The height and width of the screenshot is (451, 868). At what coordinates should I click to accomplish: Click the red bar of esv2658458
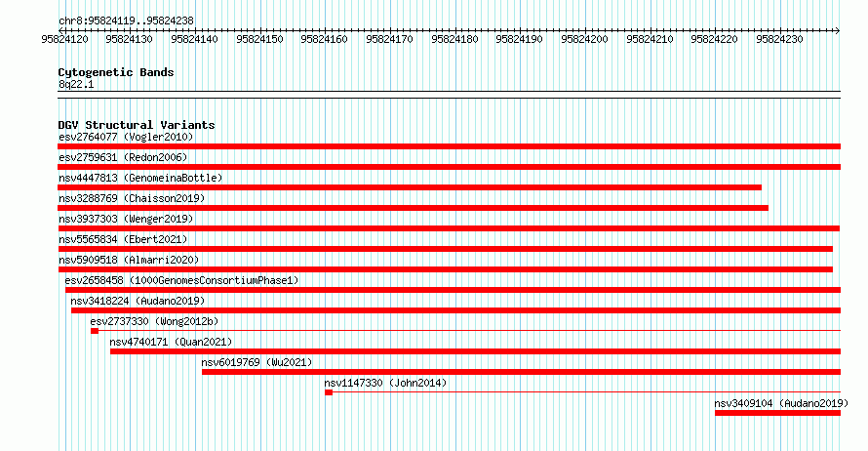pos(453,290)
